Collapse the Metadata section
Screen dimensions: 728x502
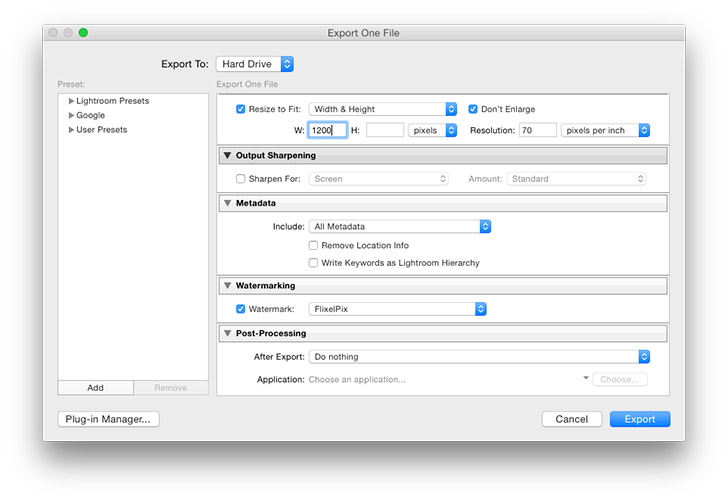(228, 203)
